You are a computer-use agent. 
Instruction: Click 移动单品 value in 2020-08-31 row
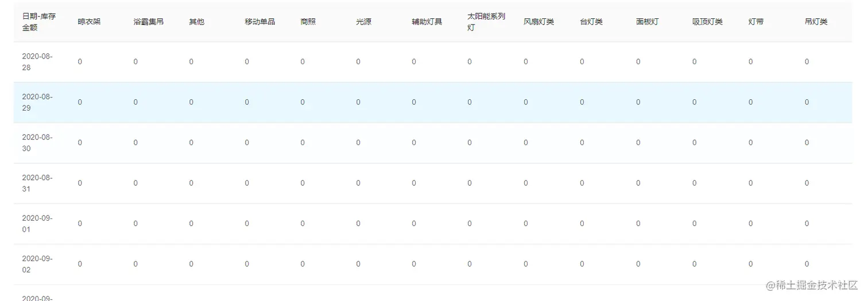[247, 183]
